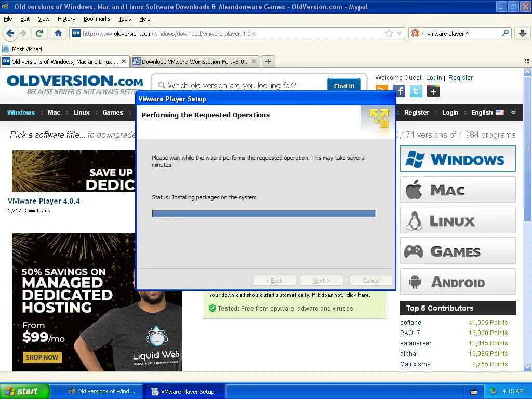Click the OLDVERSION.COM site logo
This screenshot has width=532, height=399.
tap(75, 84)
